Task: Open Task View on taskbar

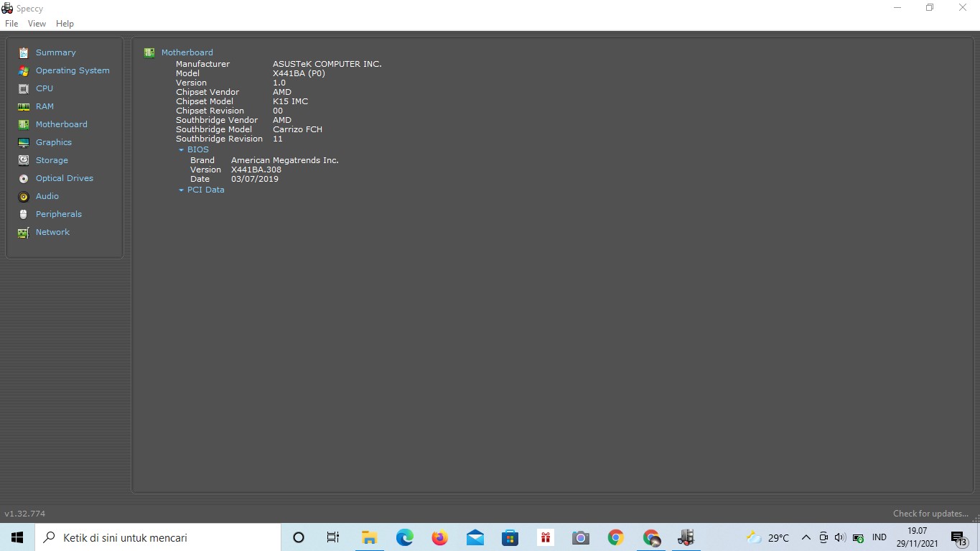Action: click(x=332, y=537)
